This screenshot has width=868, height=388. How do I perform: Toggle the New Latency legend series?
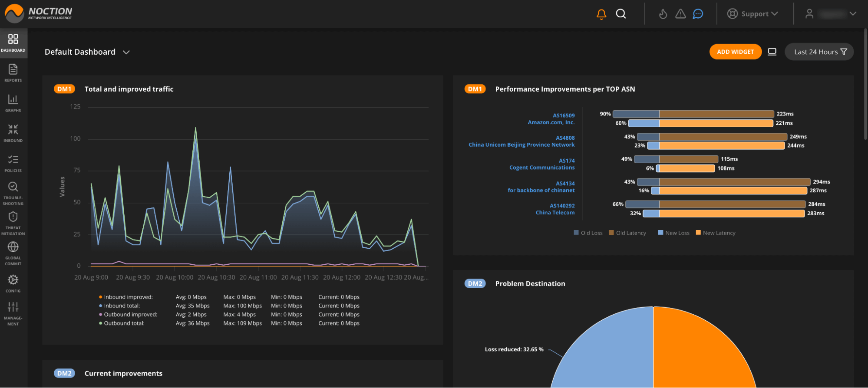pyautogui.click(x=716, y=233)
